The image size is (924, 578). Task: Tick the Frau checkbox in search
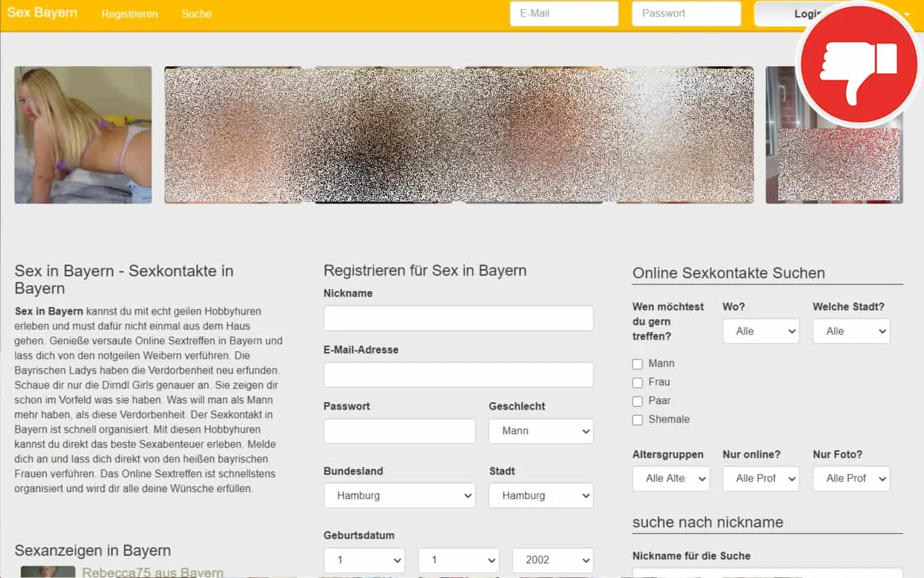coord(637,383)
